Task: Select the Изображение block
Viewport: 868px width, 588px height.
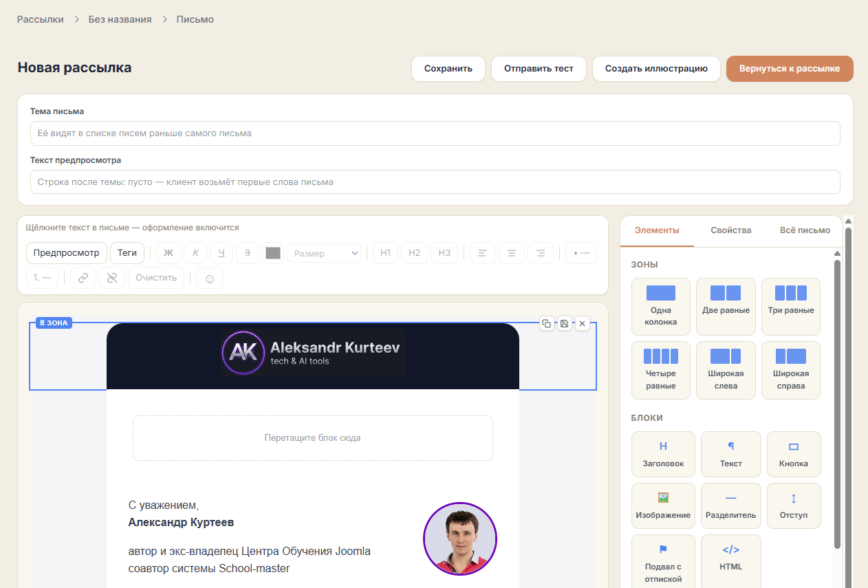Action: click(x=663, y=505)
